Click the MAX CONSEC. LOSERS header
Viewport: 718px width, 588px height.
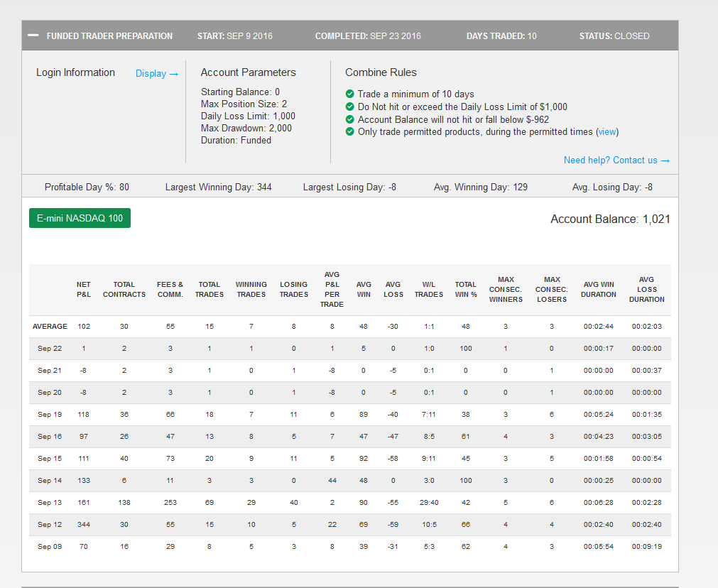tap(552, 290)
